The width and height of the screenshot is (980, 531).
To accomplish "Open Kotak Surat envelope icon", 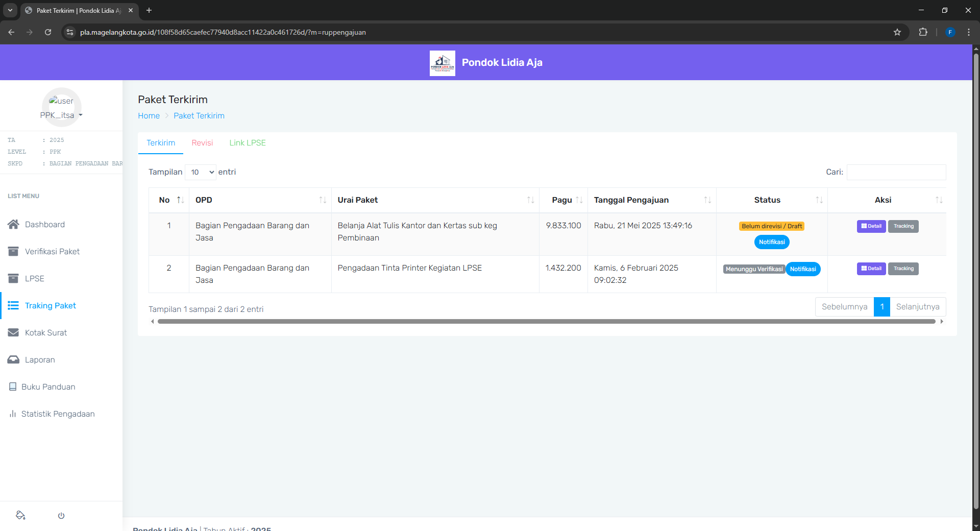I will (x=13, y=332).
